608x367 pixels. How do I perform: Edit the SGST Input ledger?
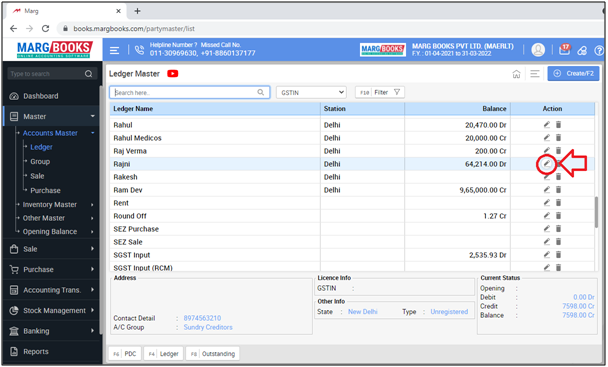point(546,254)
